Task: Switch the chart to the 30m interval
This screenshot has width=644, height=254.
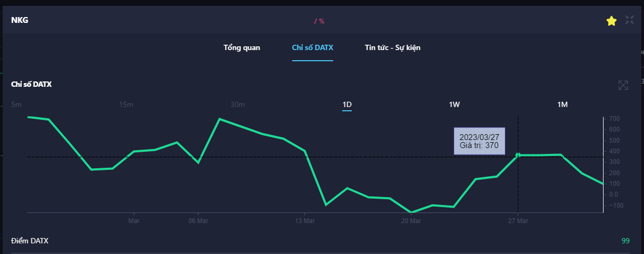Action: pyautogui.click(x=237, y=104)
